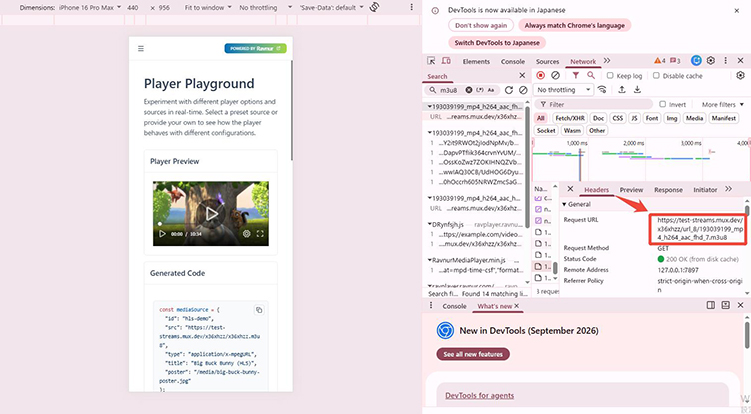Stop recording network log
Image resolution: width=751 pixels, height=414 pixels.
tap(541, 75)
